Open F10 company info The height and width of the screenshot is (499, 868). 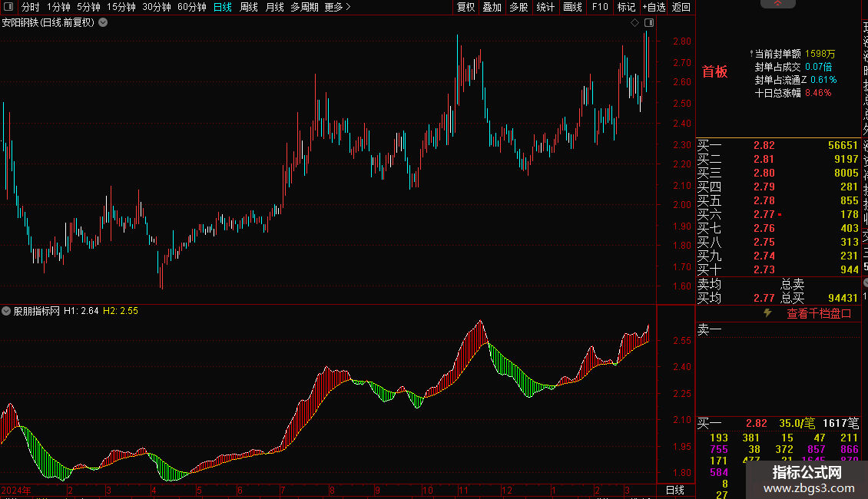pos(599,7)
